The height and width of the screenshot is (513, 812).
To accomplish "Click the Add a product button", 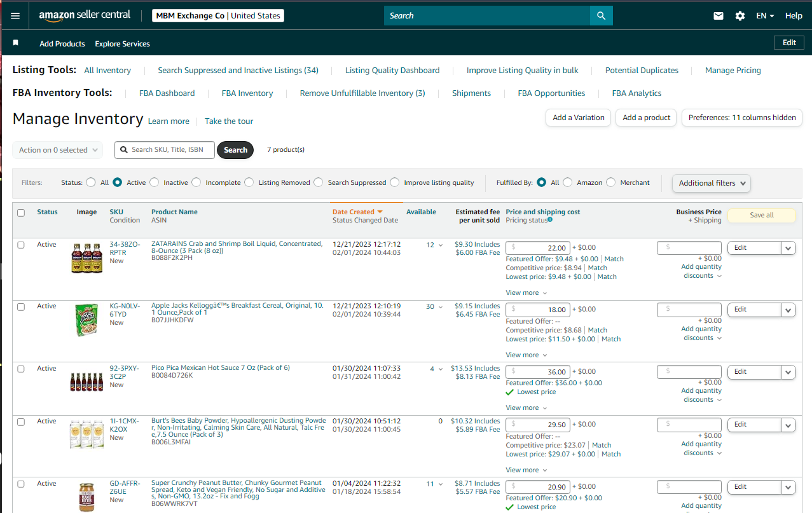I will click(x=647, y=118).
